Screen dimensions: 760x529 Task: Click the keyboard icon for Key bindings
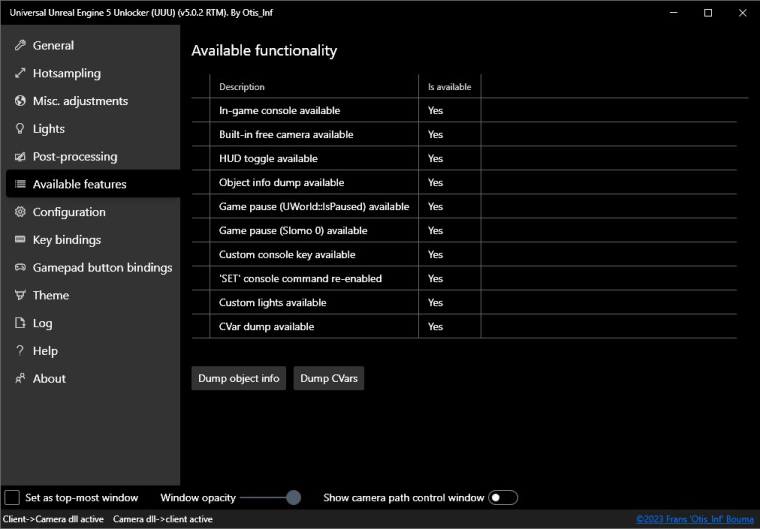[x=20, y=240]
